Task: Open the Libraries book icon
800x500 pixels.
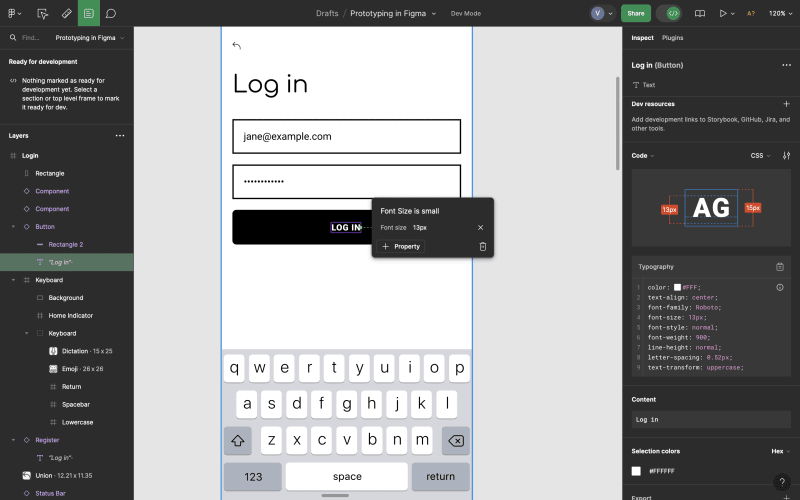Action: point(700,13)
